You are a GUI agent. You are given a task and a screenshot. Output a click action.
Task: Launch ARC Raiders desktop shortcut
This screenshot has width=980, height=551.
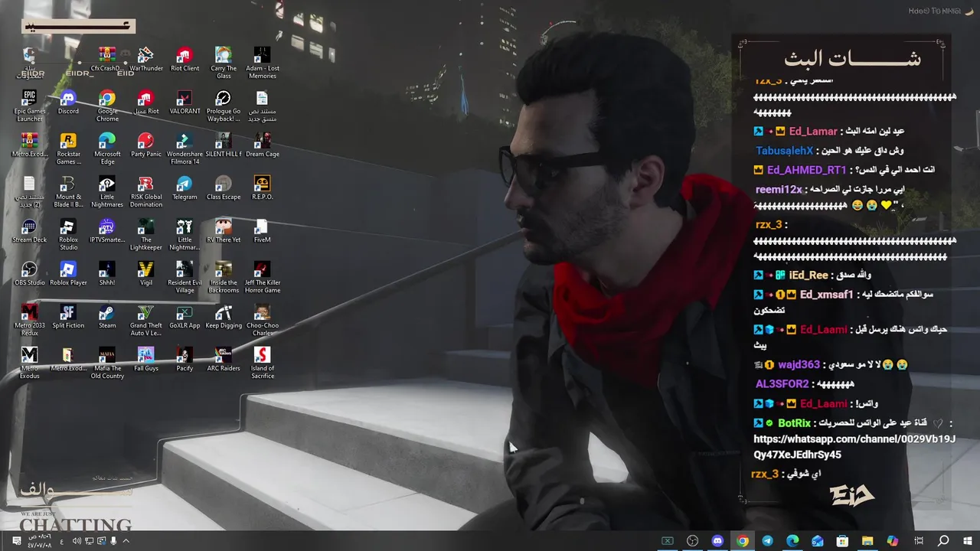point(224,360)
